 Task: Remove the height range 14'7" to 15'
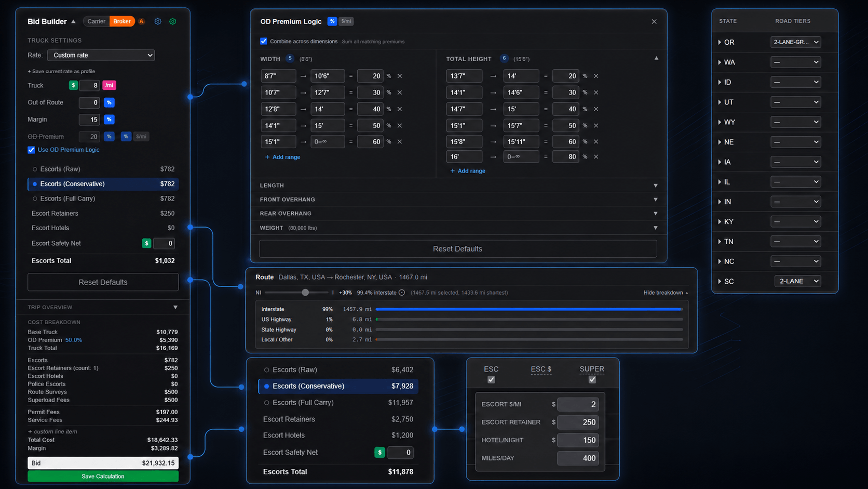(596, 109)
